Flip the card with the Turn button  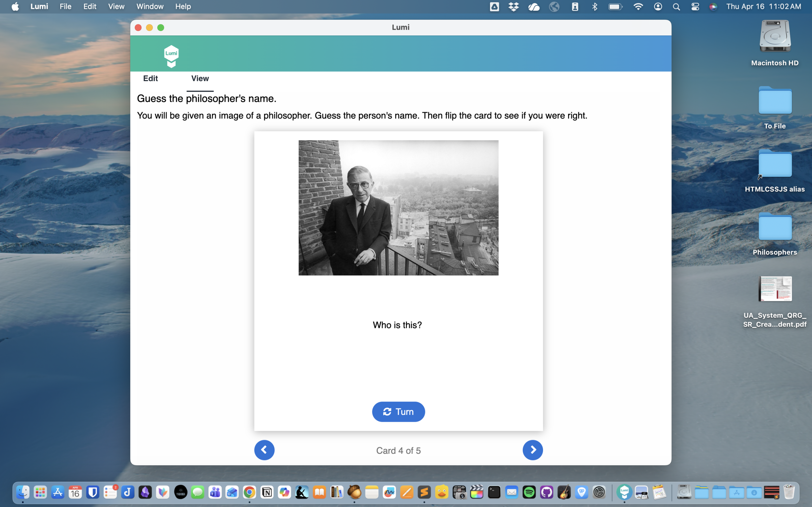coord(398,411)
